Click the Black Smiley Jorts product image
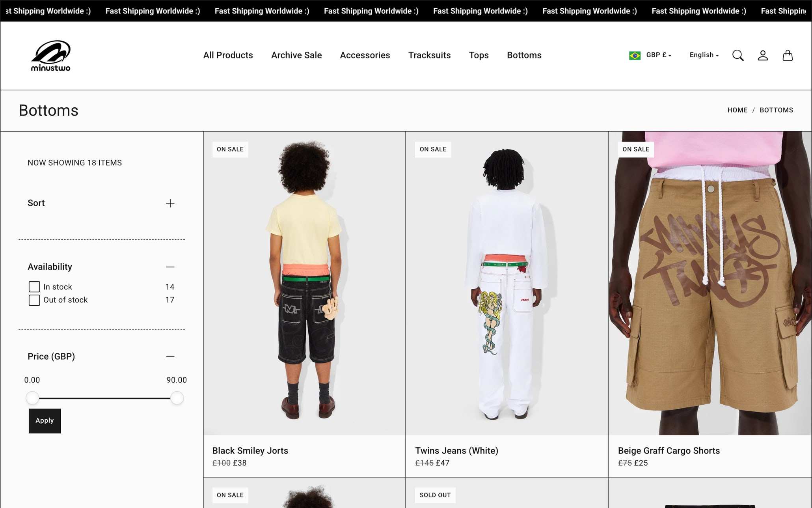Viewport: 812px width, 508px height. [x=304, y=283]
